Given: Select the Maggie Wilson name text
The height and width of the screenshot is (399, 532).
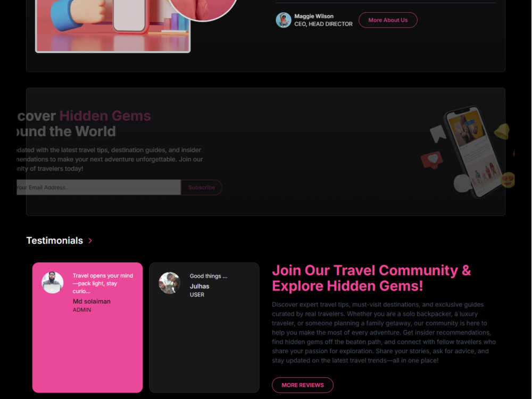Looking at the screenshot, I should 314,16.
